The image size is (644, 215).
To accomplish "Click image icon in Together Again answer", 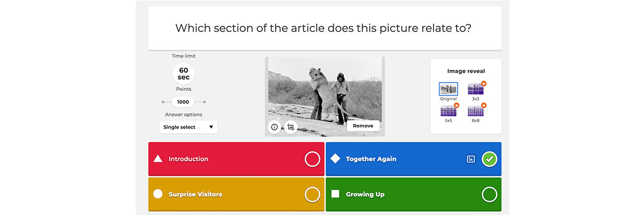I will click(471, 159).
